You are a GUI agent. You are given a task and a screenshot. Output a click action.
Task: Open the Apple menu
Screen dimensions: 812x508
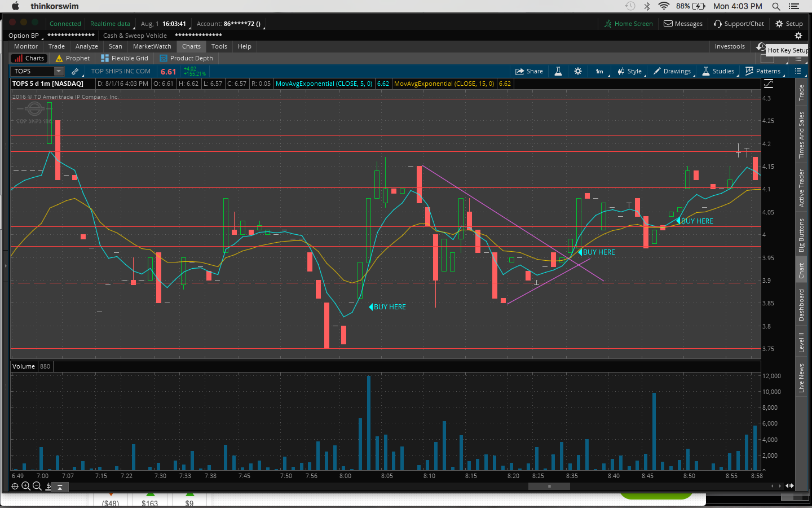tap(15, 6)
